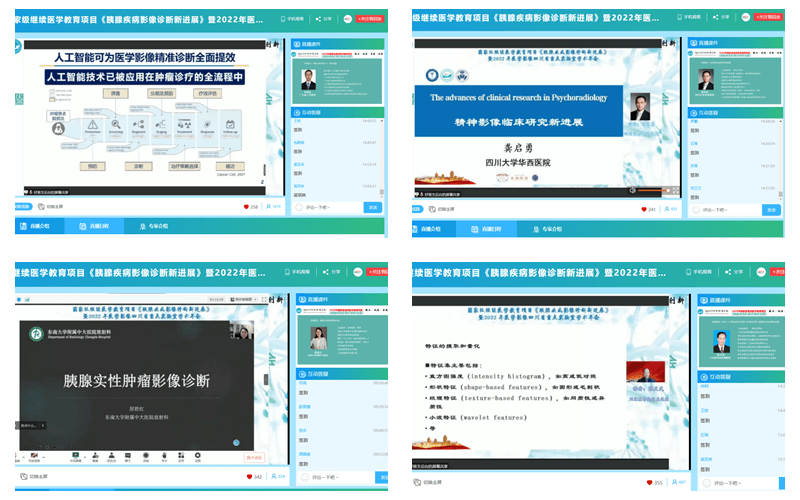Click fullscreen icon on the Psychoradiology video
The image size is (800, 500).
[x=676, y=190]
